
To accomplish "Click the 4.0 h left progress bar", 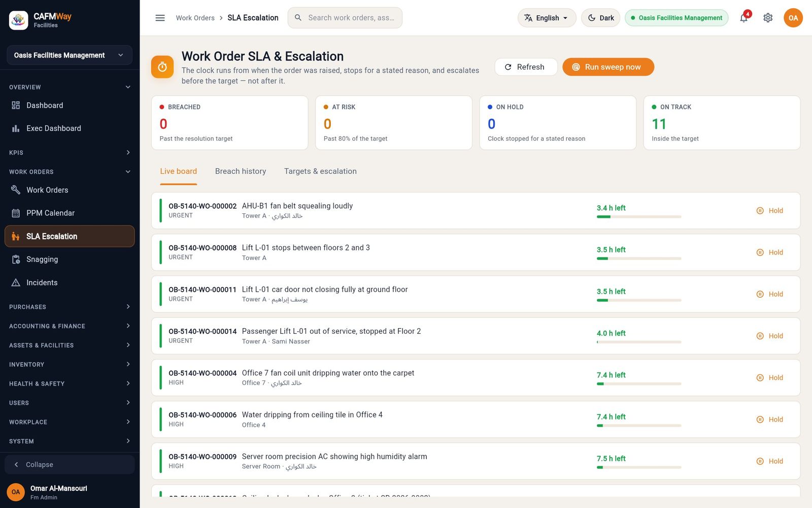I will 639,342.
